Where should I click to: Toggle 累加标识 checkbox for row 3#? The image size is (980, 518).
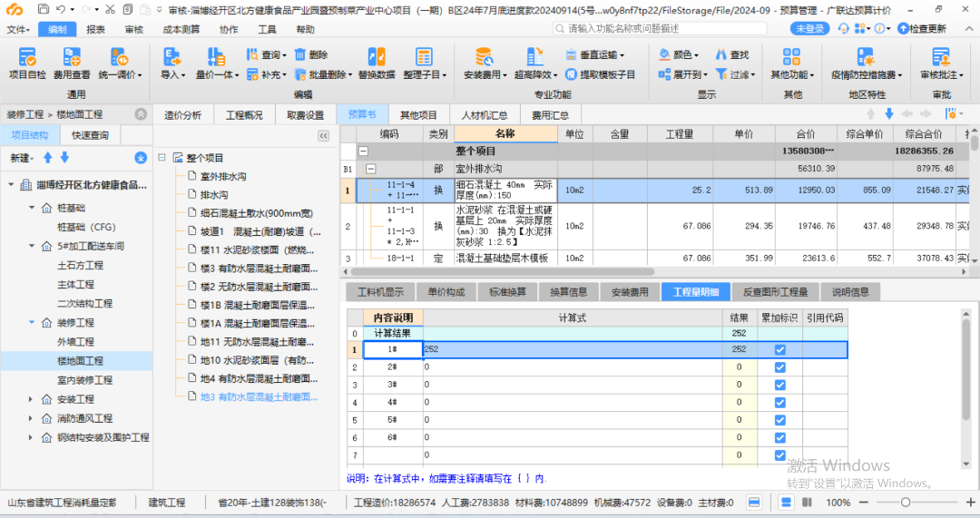tap(779, 385)
